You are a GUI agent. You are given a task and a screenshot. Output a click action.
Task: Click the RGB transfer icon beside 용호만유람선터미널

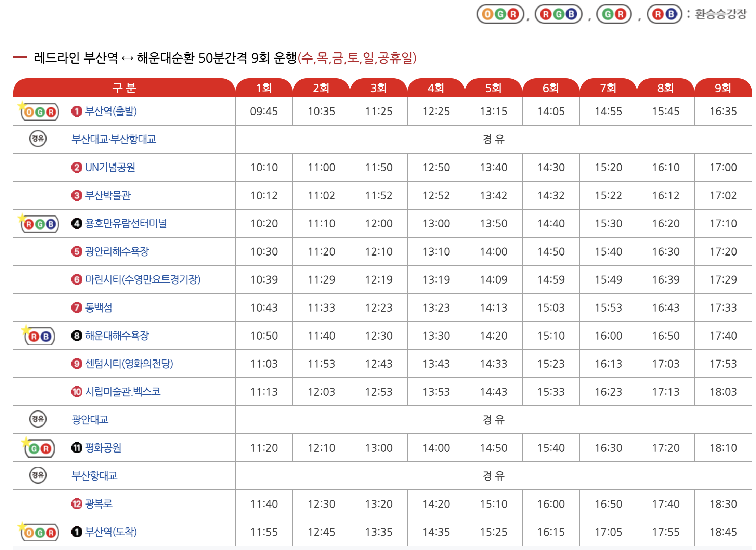point(40,224)
